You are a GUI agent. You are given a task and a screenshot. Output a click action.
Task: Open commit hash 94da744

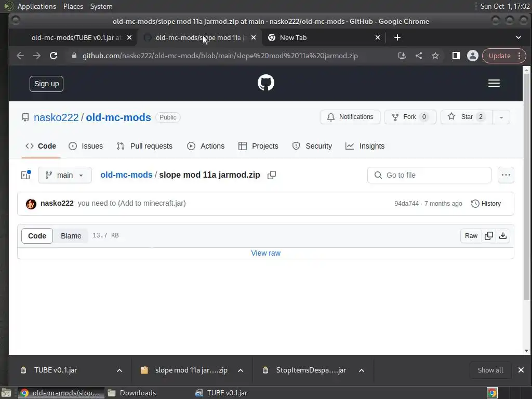coord(406,204)
